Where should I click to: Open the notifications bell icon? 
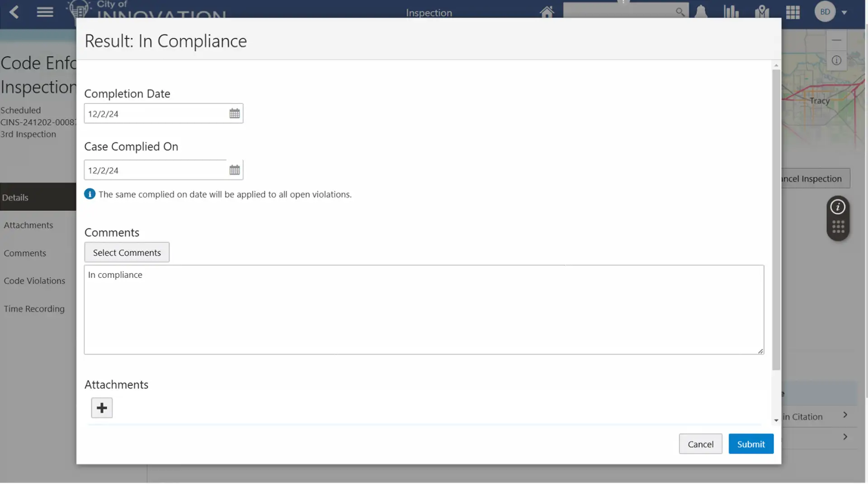tap(701, 12)
